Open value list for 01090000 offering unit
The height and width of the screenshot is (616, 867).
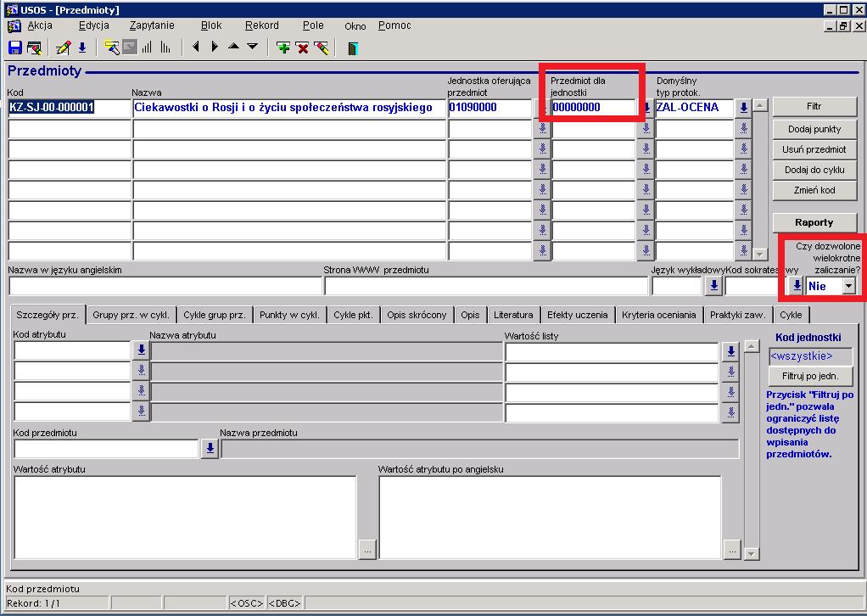[x=542, y=108]
